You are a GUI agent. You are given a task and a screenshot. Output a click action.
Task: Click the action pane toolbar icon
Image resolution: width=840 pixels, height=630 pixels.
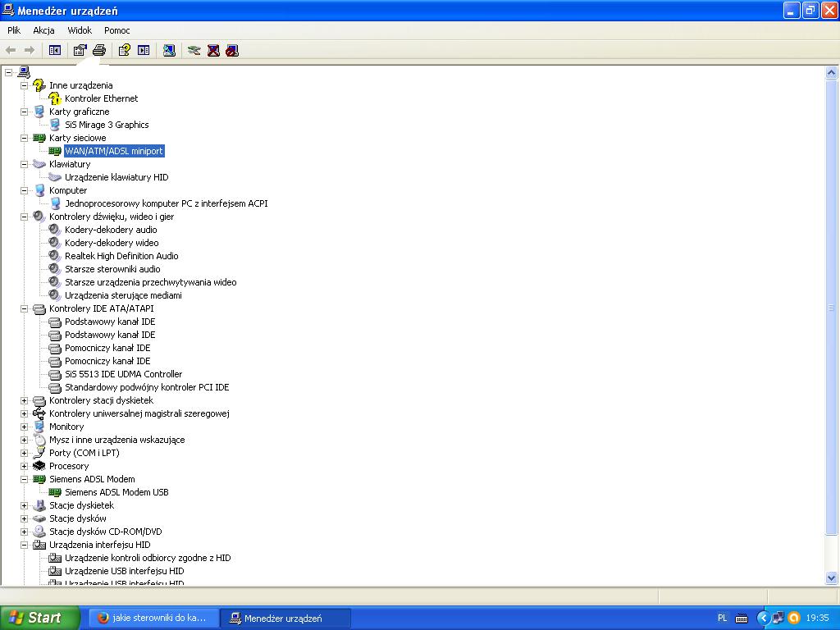tap(144, 50)
